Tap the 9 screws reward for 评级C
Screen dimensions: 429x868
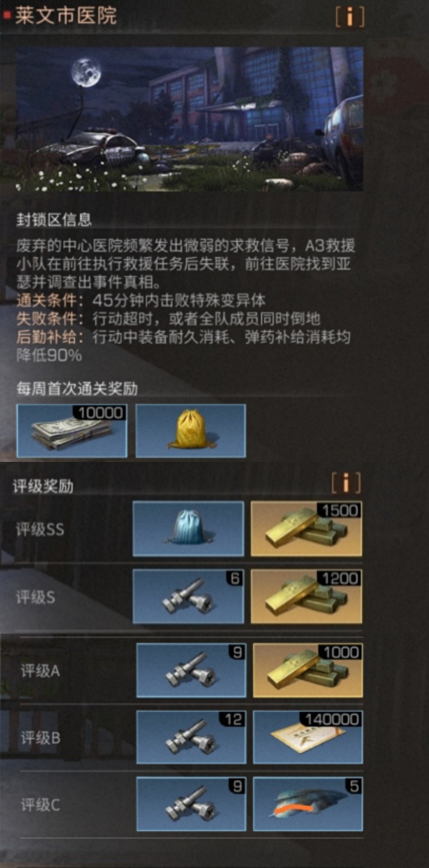(x=191, y=804)
